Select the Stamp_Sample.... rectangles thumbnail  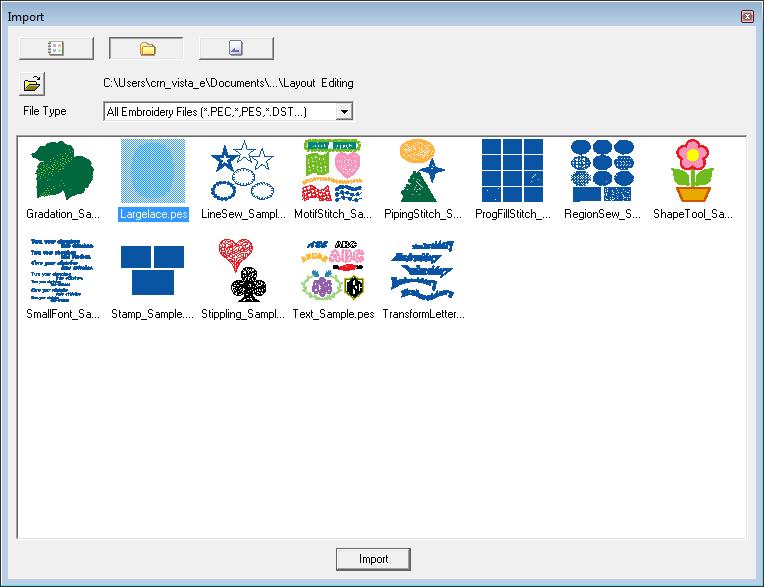pyautogui.click(x=153, y=270)
